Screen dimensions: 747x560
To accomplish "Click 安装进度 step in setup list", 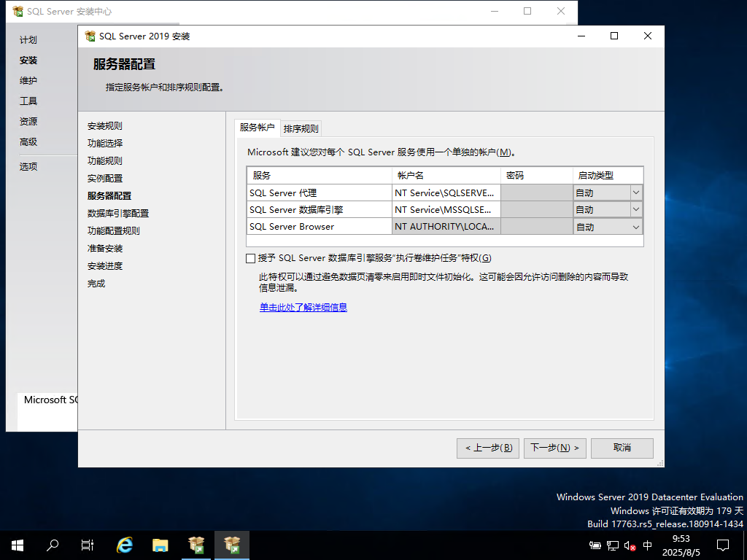I will click(105, 266).
